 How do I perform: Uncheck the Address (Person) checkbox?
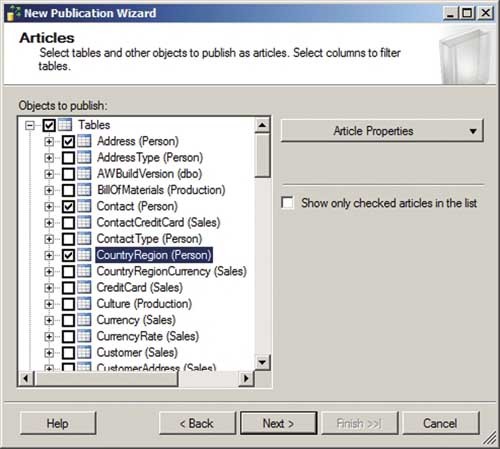68,142
